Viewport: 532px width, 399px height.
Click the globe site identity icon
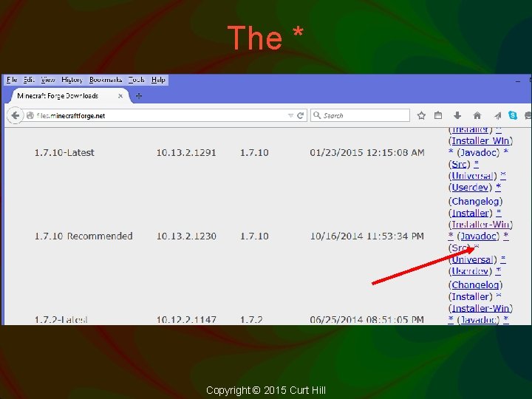coord(30,116)
